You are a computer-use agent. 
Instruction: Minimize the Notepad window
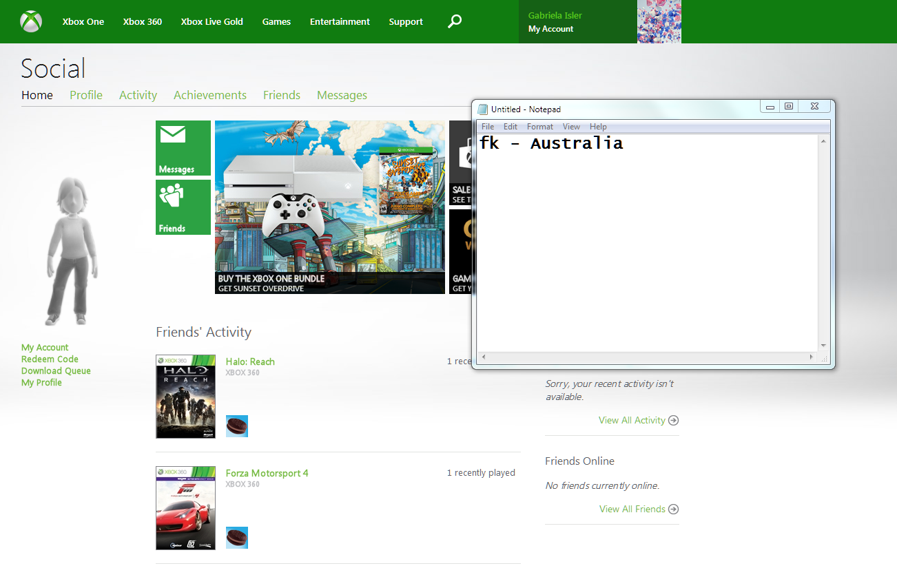770,107
